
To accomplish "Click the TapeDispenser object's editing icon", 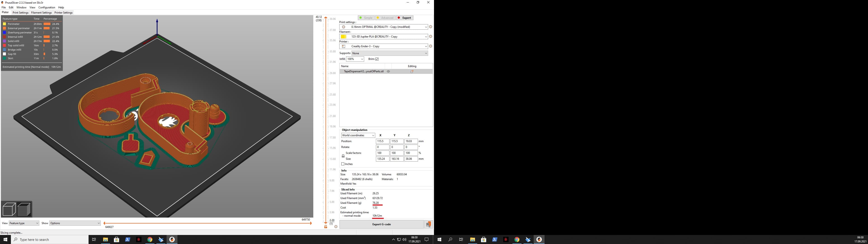I will [x=412, y=71].
